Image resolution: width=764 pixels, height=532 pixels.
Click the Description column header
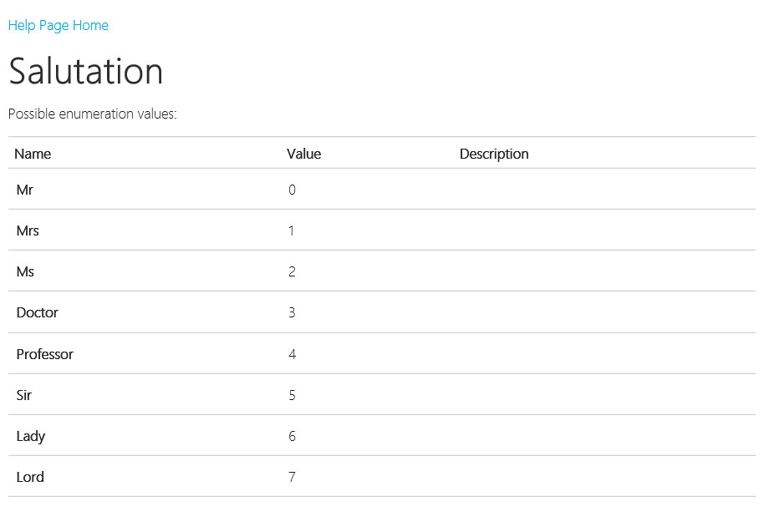pyautogui.click(x=494, y=154)
